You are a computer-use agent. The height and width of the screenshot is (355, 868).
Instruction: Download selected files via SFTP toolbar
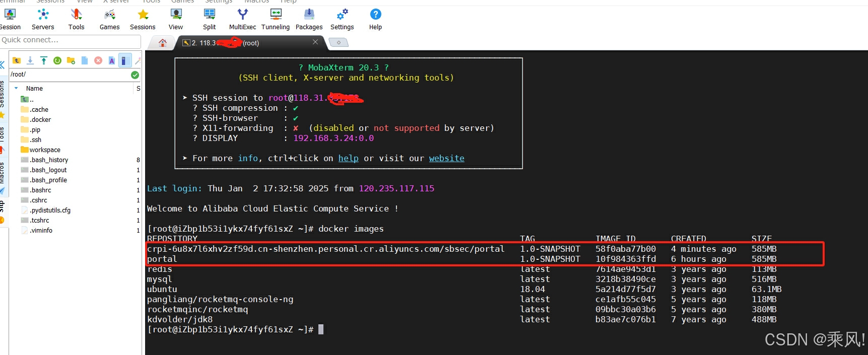[30, 60]
